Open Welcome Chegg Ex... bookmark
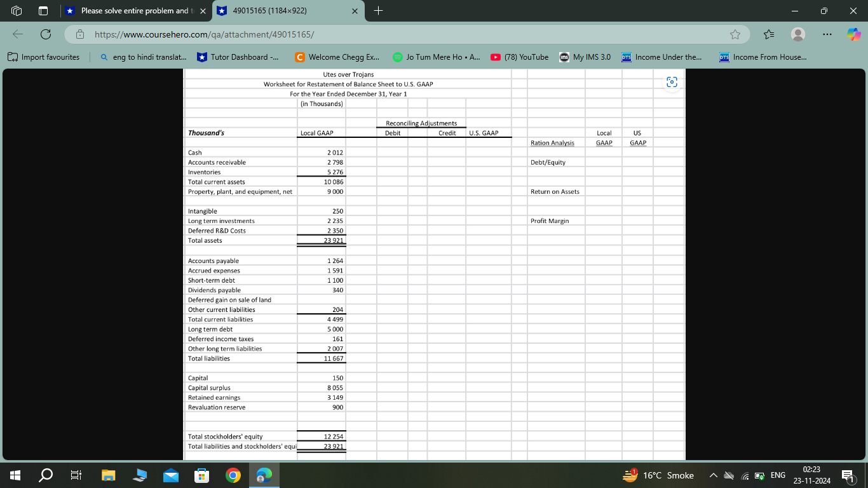 [x=337, y=57]
